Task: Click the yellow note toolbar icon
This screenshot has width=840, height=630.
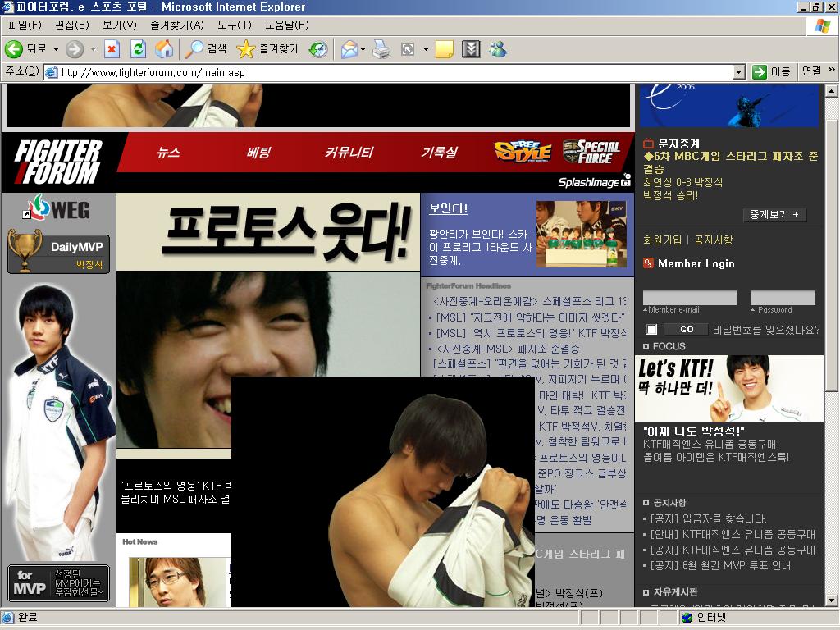Action: click(444, 49)
